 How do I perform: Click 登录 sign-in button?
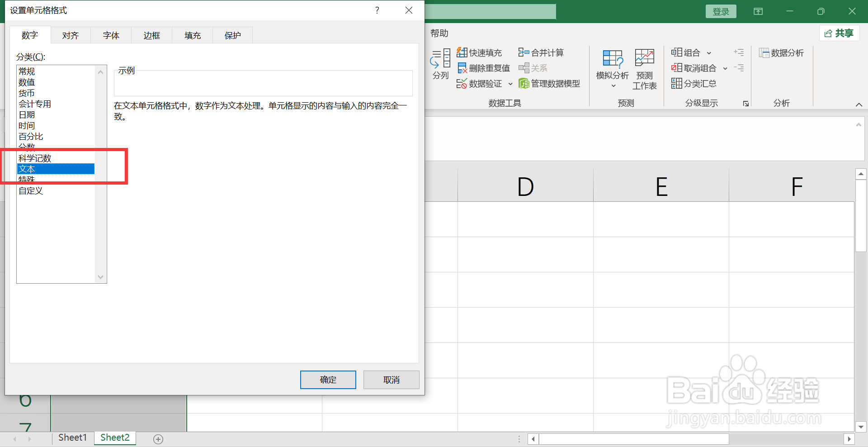[721, 11]
